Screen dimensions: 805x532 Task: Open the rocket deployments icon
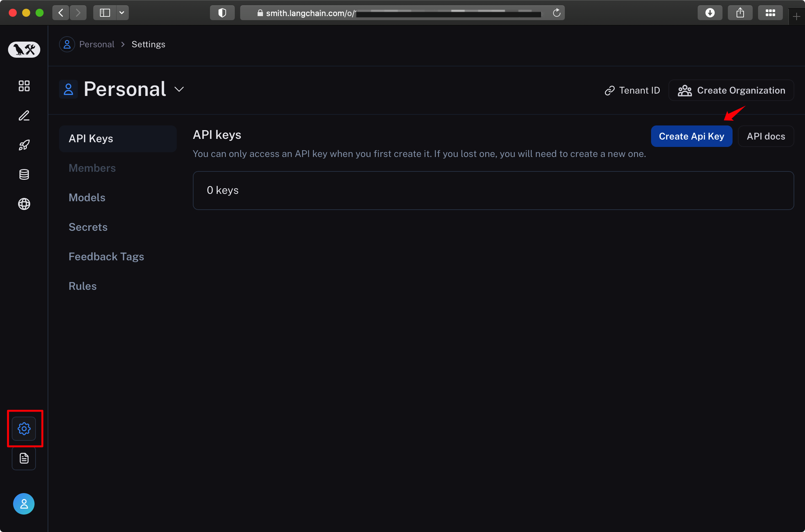[x=24, y=145]
